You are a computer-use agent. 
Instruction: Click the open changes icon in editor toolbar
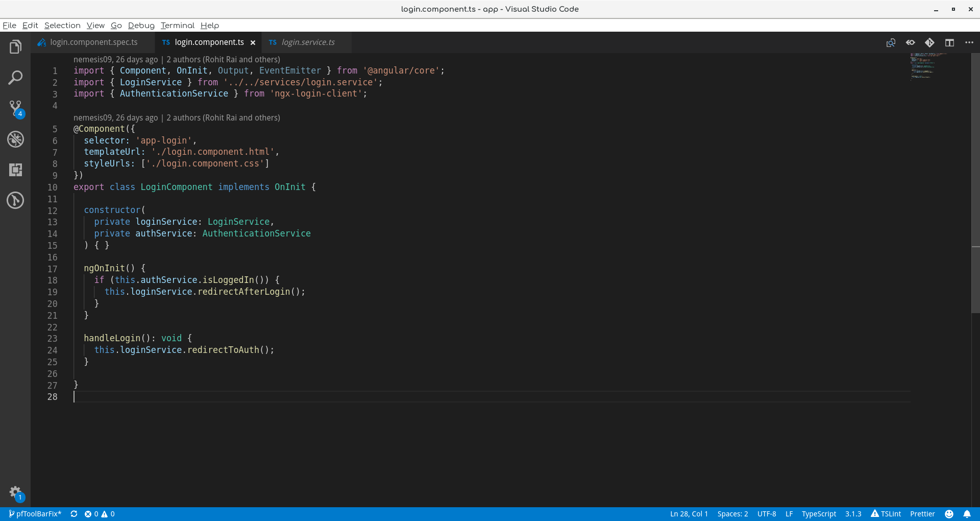[891, 42]
